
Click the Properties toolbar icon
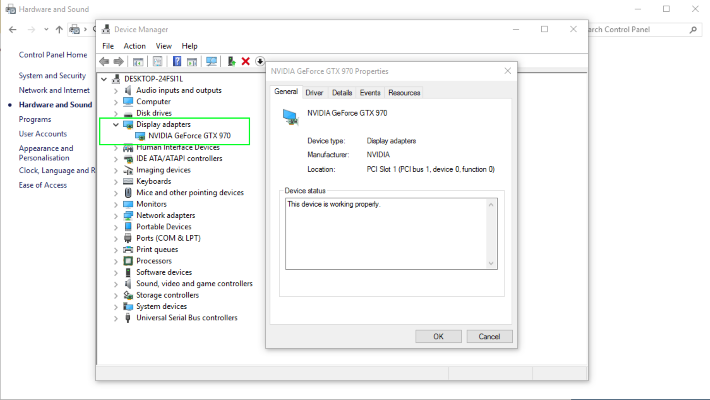coord(158,61)
